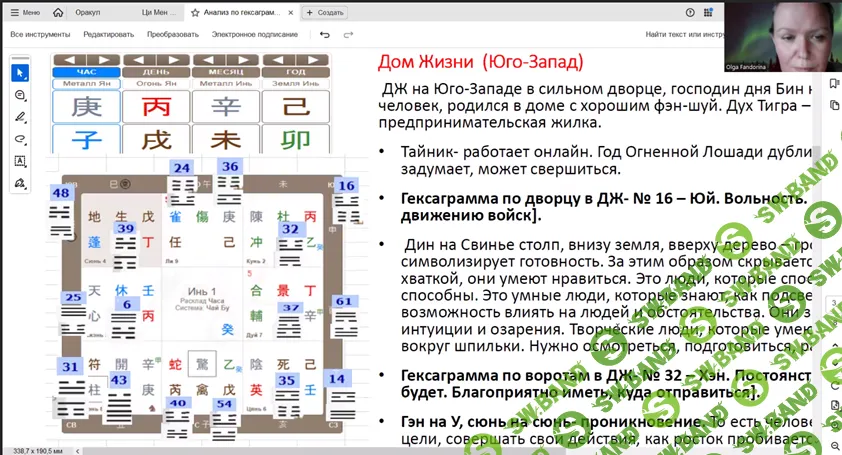
Task: Click hexagram number 36 label
Action: coord(230,167)
